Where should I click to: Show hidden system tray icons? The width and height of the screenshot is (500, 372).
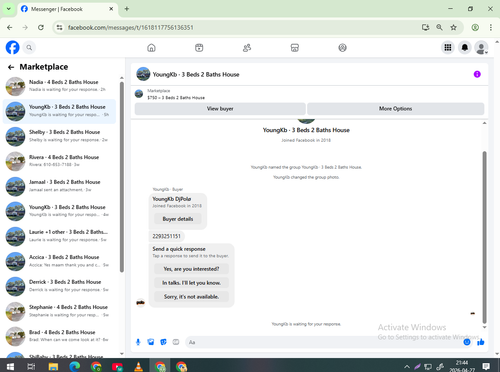[407, 367]
